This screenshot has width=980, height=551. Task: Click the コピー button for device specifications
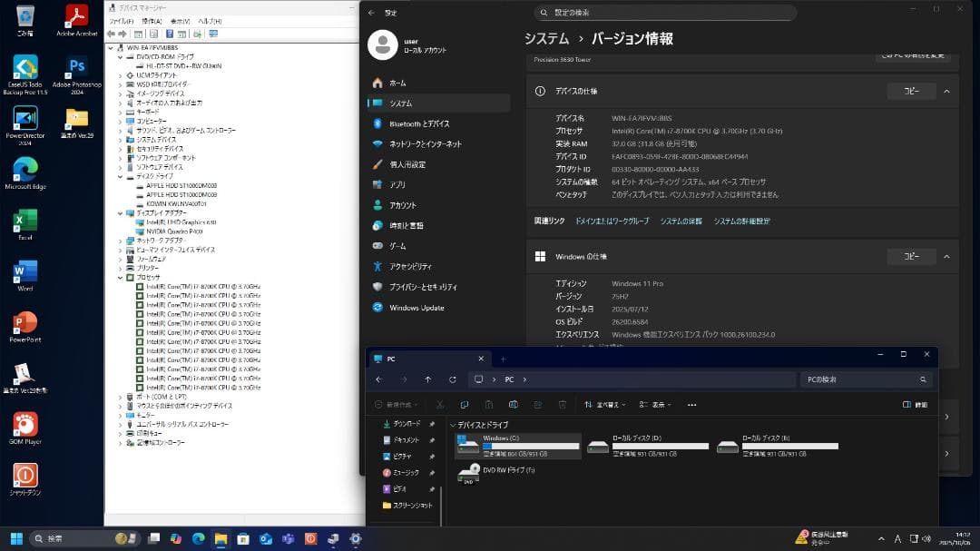912,91
